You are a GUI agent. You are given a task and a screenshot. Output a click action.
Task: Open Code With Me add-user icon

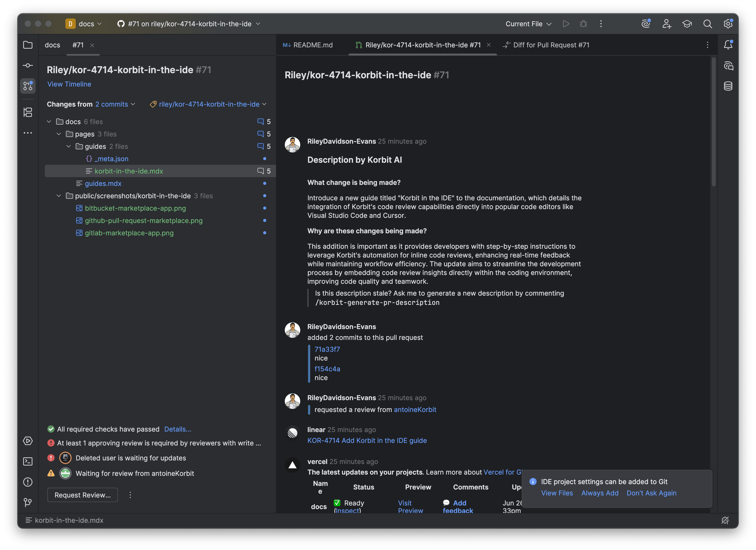click(x=667, y=24)
